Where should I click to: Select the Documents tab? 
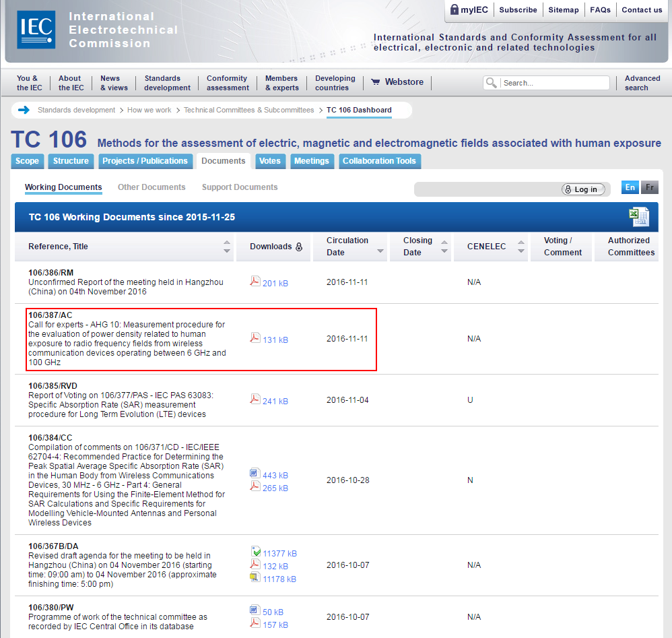tap(224, 161)
